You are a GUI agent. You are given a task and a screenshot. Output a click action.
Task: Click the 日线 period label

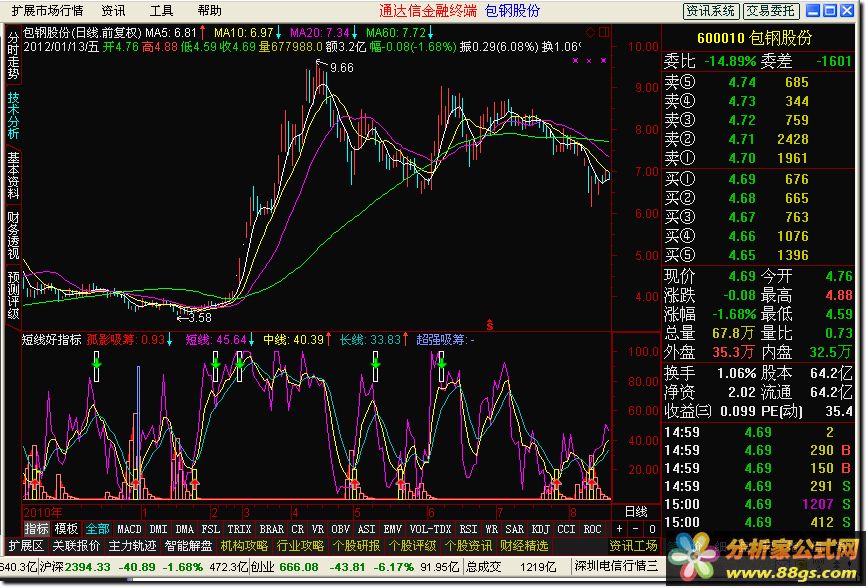coord(637,512)
